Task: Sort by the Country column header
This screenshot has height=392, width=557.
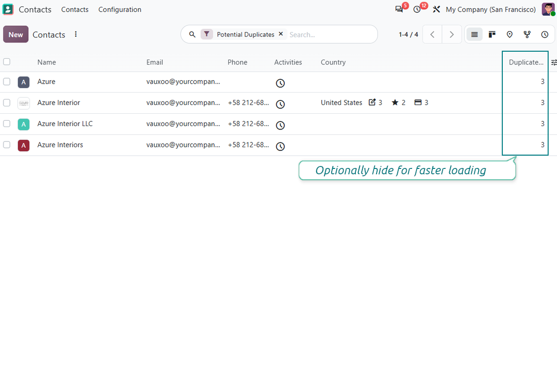Action: pos(333,62)
